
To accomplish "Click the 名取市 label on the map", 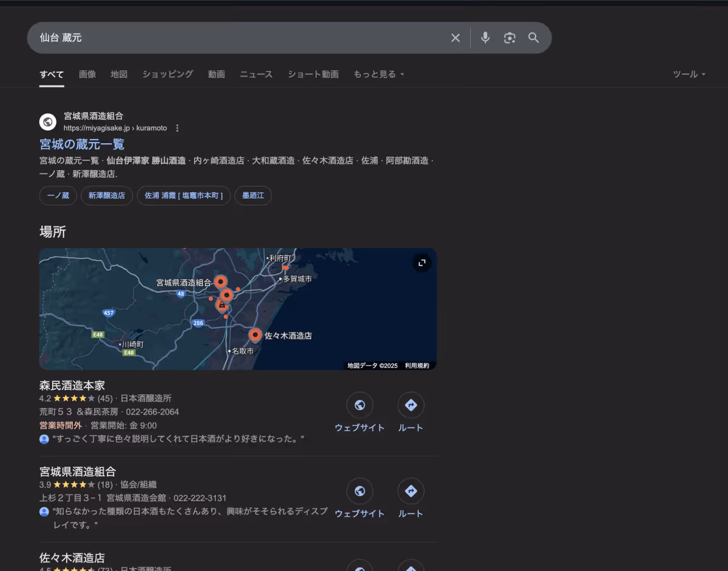I will point(242,351).
